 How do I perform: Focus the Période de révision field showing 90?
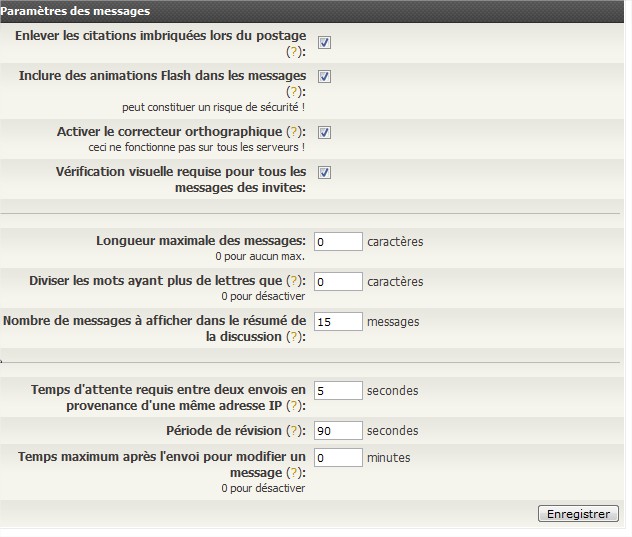338,431
